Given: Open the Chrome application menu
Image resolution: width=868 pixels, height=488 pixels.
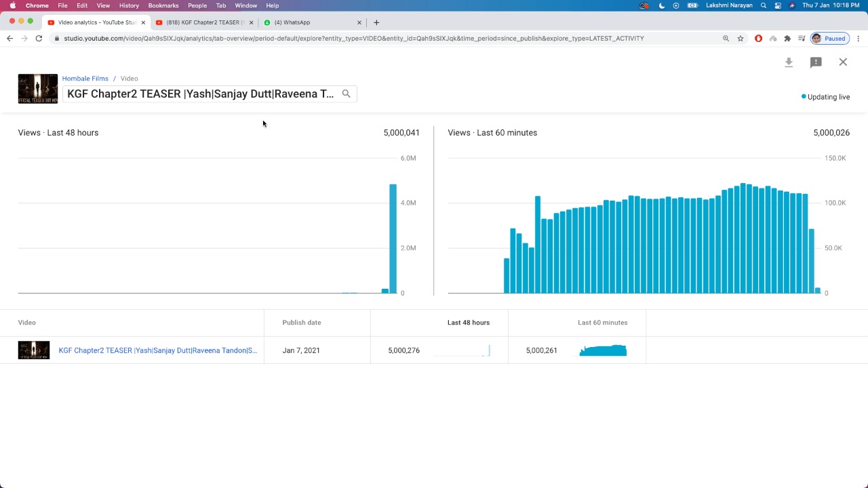Looking at the screenshot, I should point(37,5).
